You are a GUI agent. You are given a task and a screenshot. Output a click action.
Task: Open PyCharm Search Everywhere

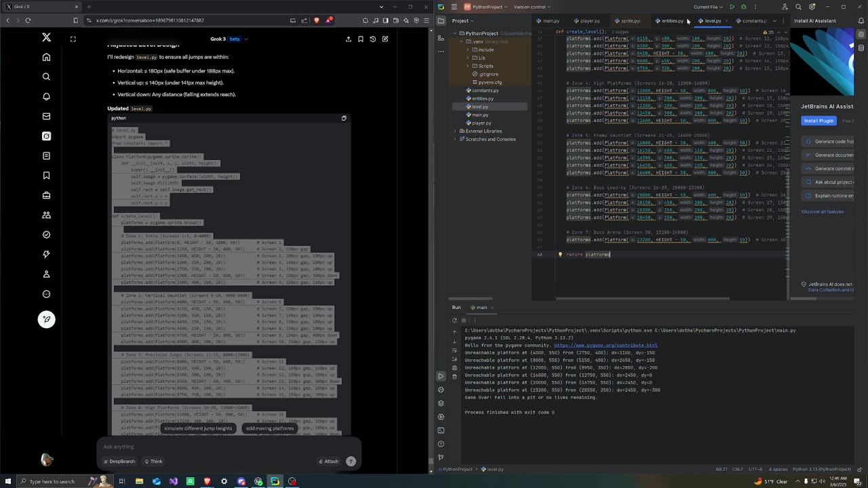tap(798, 7)
